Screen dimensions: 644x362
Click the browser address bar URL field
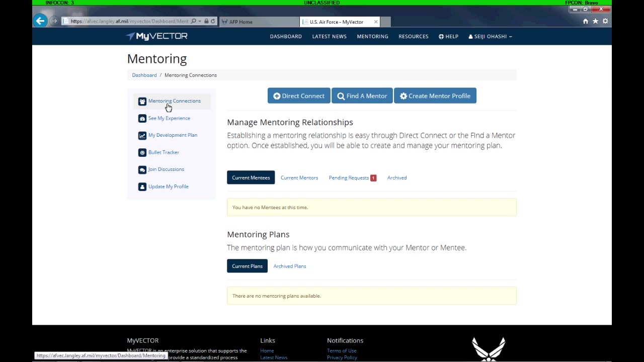[x=129, y=22]
